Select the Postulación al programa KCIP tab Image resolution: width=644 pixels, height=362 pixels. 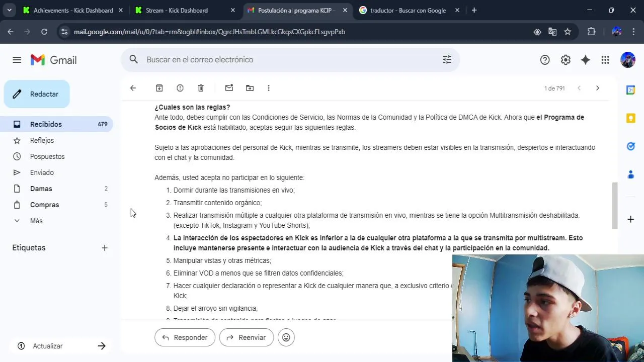coord(297,10)
